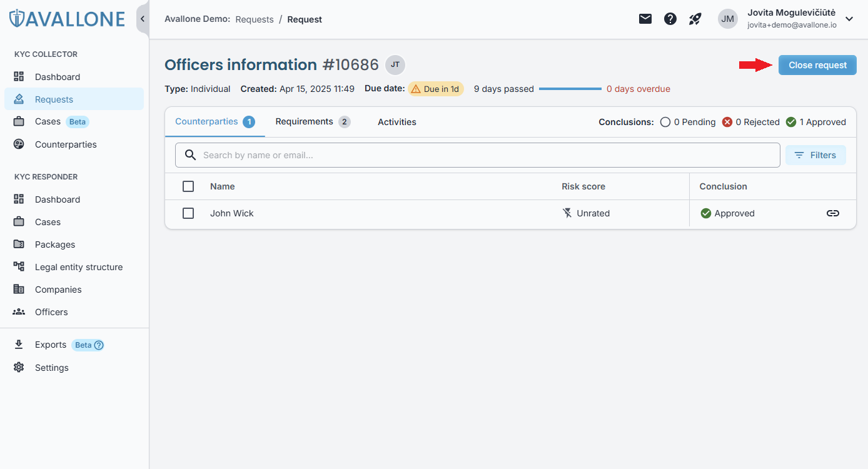Click the Officers people icon
Screen dimensions: 868x469
pyautogui.click(x=19, y=312)
